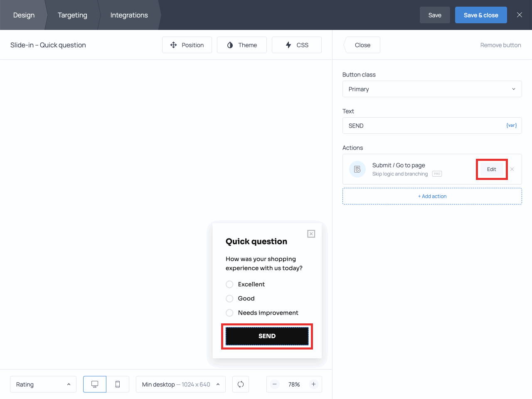Switch to the Integrations tab
The width and height of the screenshot is (532, 399).
[x=129, y=15]
